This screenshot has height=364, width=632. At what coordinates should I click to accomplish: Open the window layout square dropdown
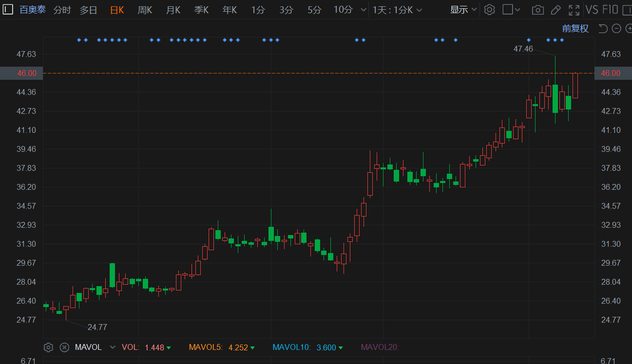click(512, 10)
